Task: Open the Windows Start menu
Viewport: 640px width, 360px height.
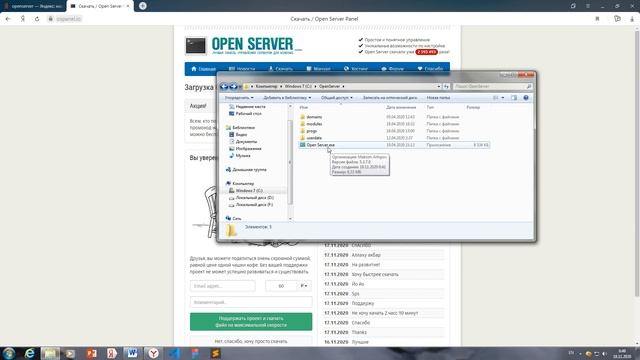Action: click(9, 353)
